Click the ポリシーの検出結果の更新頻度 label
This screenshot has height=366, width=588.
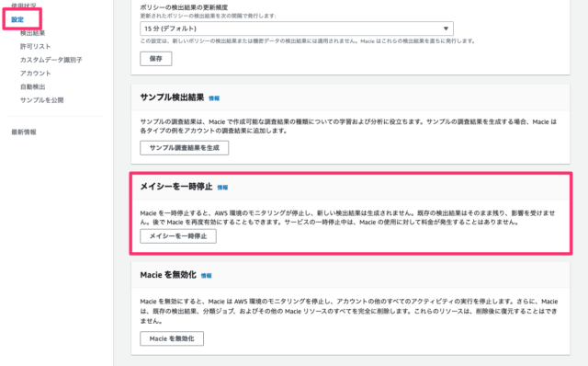184,7
